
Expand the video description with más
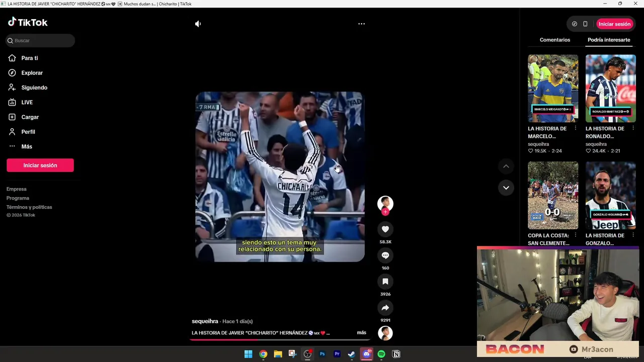[361, 333]
